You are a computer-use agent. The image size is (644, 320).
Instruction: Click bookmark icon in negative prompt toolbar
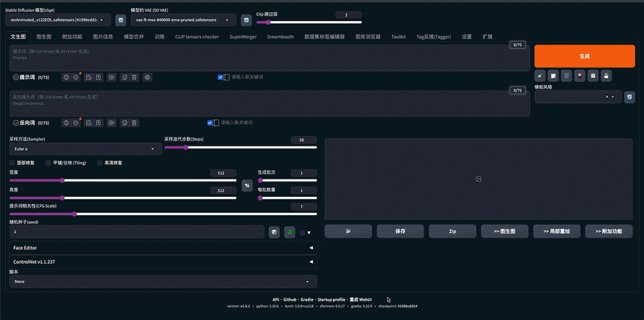[x=98, y=123]
